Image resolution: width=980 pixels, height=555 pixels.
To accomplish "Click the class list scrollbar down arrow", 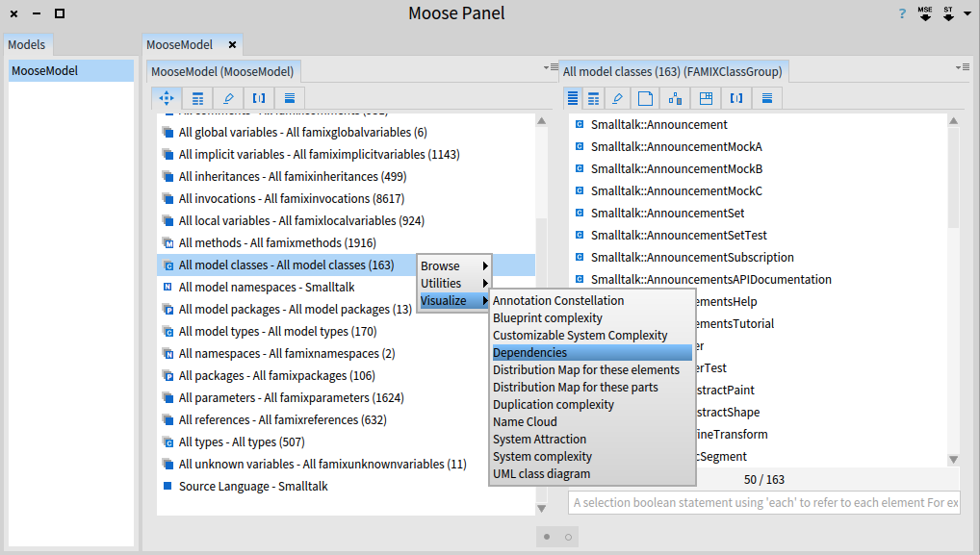I will click(x=954, y=460).
